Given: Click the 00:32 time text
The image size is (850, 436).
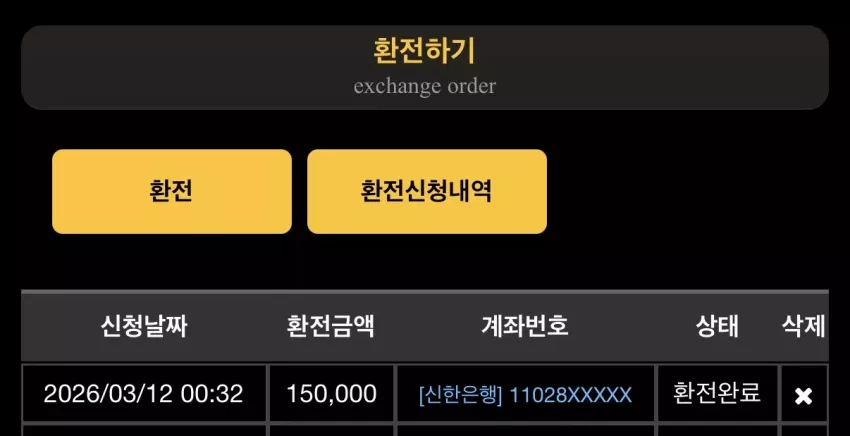Looking at the screenshot, I should tap(212, 394).
